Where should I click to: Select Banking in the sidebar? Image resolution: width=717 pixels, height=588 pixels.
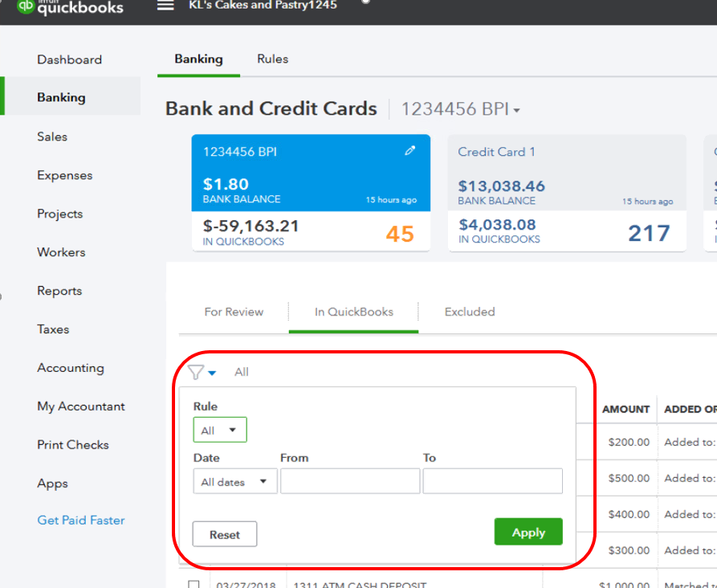point(61,97)
